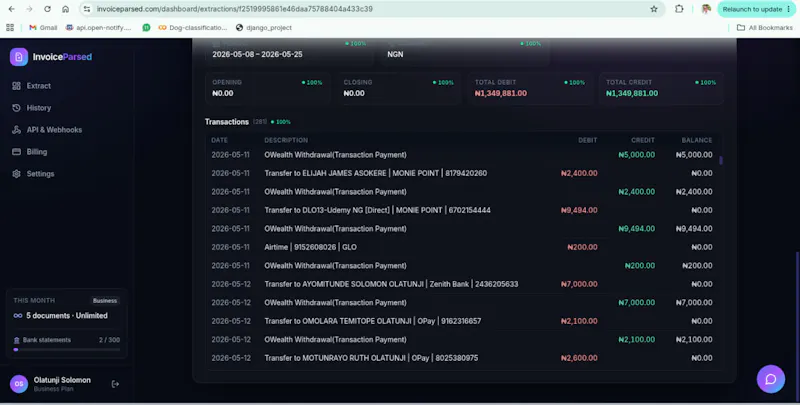
Task: Click the InvoiceParsed logo icon
Action: pyautogui.click(x=19, y=57)
